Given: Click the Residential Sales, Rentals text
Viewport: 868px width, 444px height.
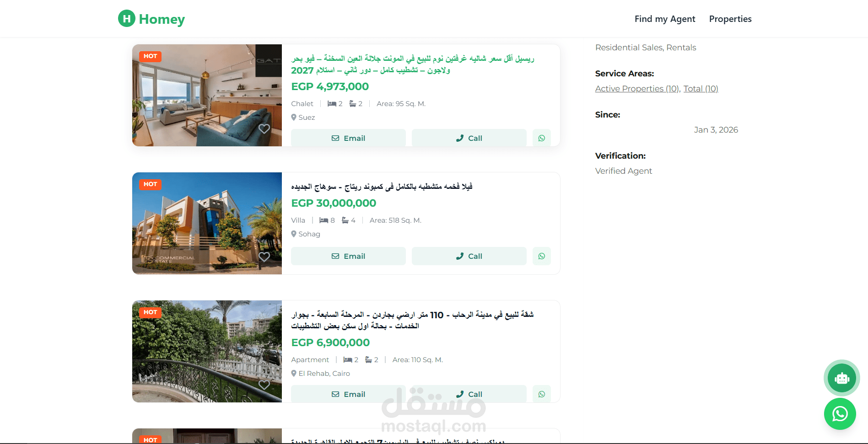Looking at the screenshot, I should pyautogui.click(x=646, y=48).
